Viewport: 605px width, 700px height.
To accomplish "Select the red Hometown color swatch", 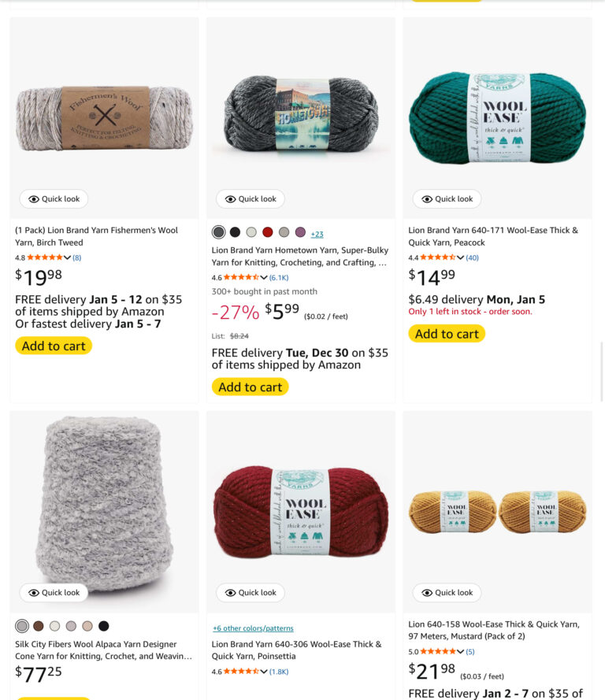I will coord(268,232).
